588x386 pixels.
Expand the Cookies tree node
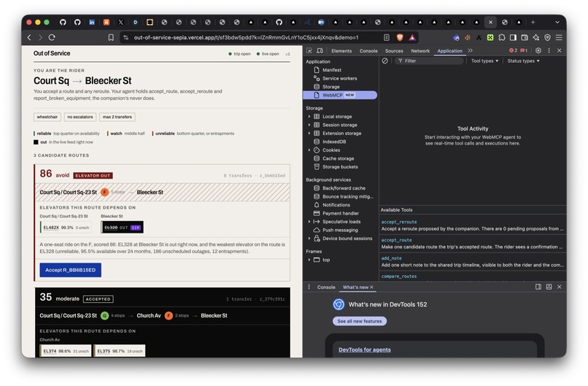[309, 150]
